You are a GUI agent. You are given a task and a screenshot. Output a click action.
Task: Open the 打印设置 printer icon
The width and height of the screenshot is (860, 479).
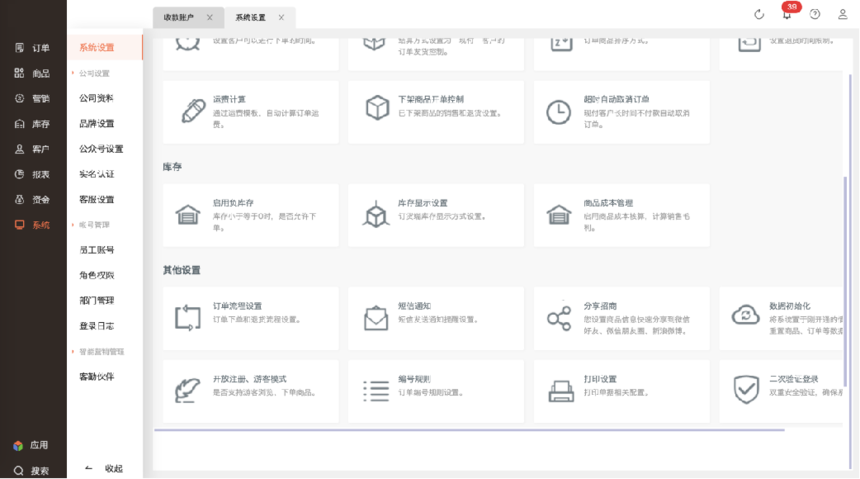tap(561, 390)
